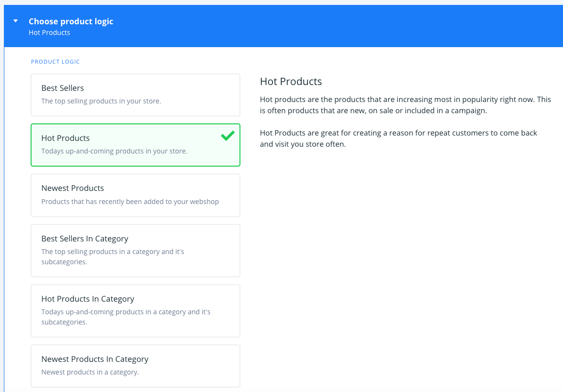Viewport: 563px width, 392px height.
Task: Select the Best Sellers option card
Action: (135, 95)
